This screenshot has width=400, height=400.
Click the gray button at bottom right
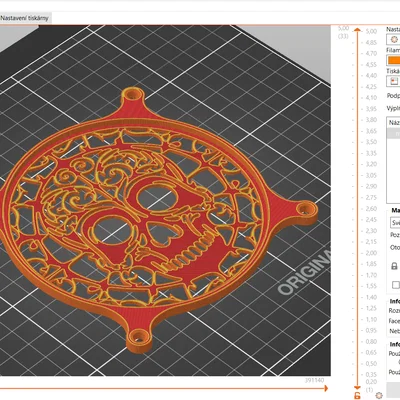click(393, 389)
